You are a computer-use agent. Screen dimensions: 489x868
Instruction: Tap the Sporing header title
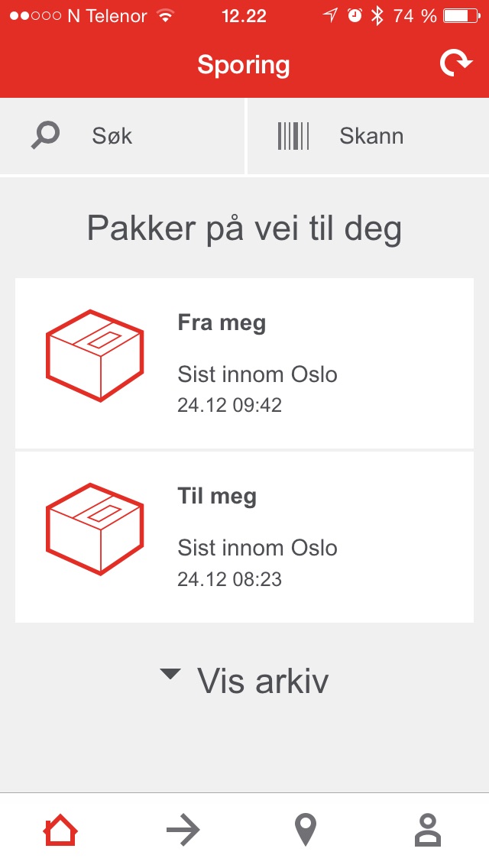(244, 65)
